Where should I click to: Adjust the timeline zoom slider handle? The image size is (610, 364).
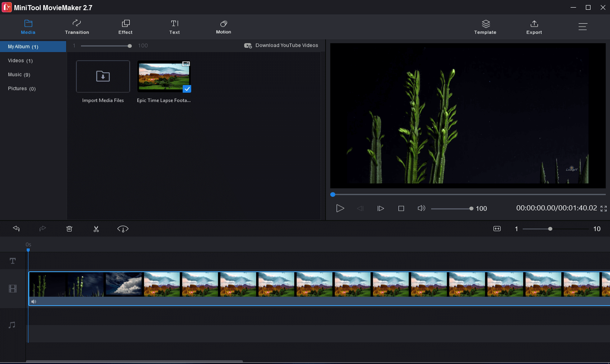pos(550,229)
